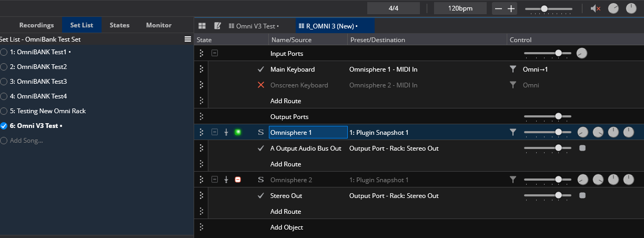Click filter icon on Omnisphere 2 row

[x=513, y=180]
